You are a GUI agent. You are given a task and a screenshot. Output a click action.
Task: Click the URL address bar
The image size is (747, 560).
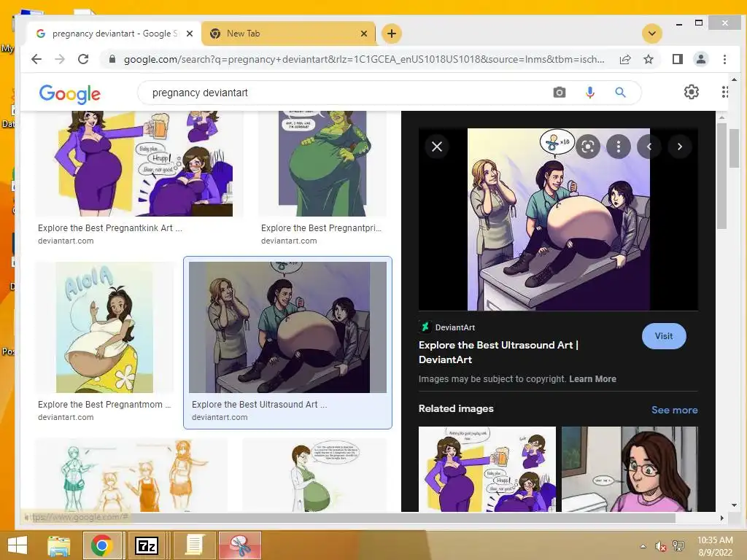point(364,59)
